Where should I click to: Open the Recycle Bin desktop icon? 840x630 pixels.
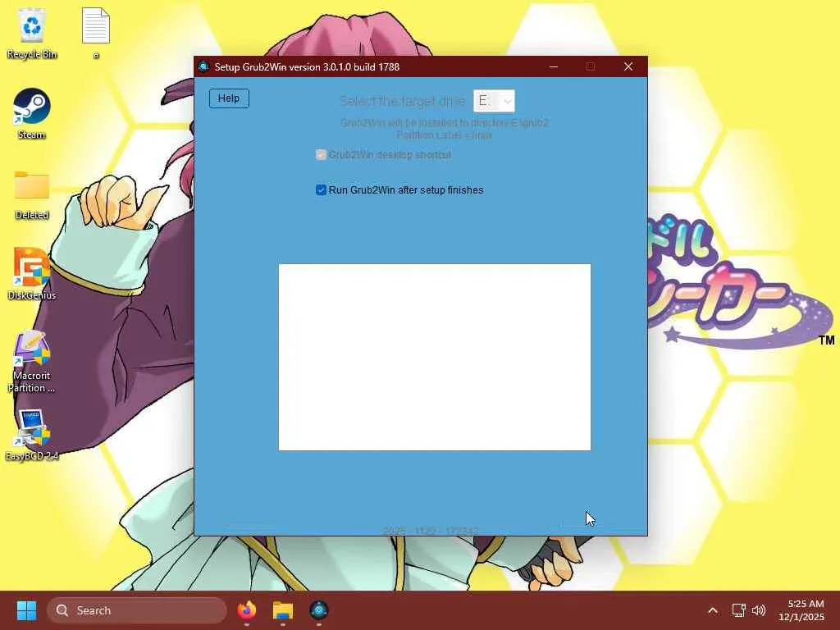[x=32, y=33]
